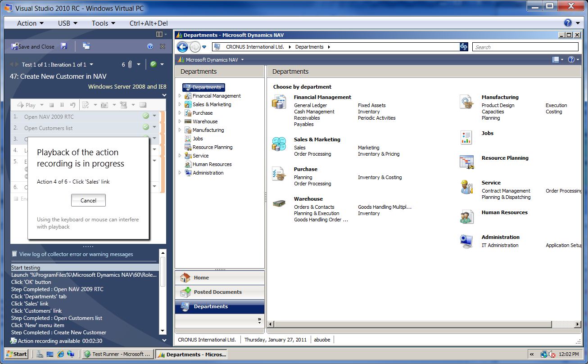Image resolution: width=588 pixels, height=364 pixels.
Task: Open the test result dropdown arrow
Action: (162, 65)
